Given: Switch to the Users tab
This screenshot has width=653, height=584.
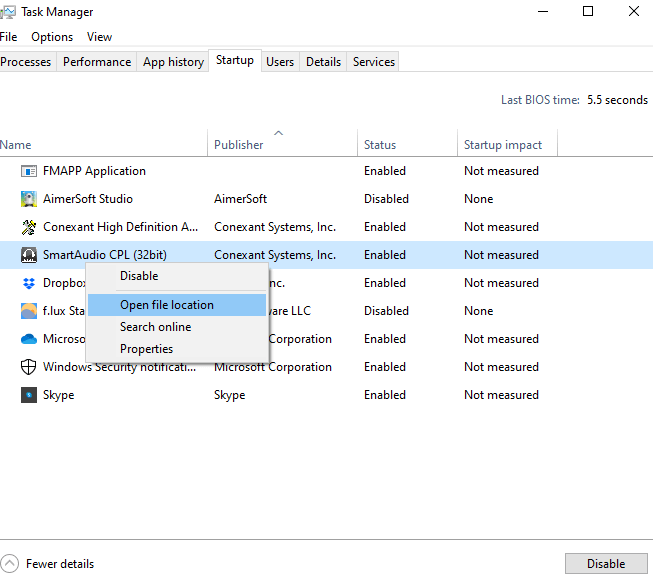Looking at the screenshot, I should (280, 62).
